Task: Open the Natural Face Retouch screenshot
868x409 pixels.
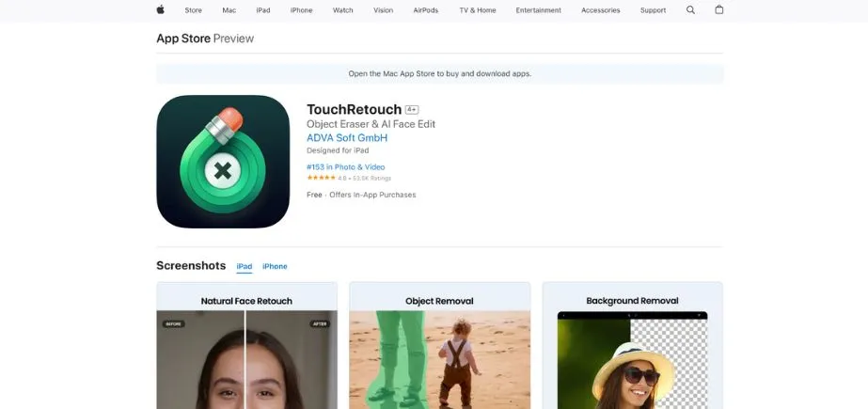Action: click(247, 345)
